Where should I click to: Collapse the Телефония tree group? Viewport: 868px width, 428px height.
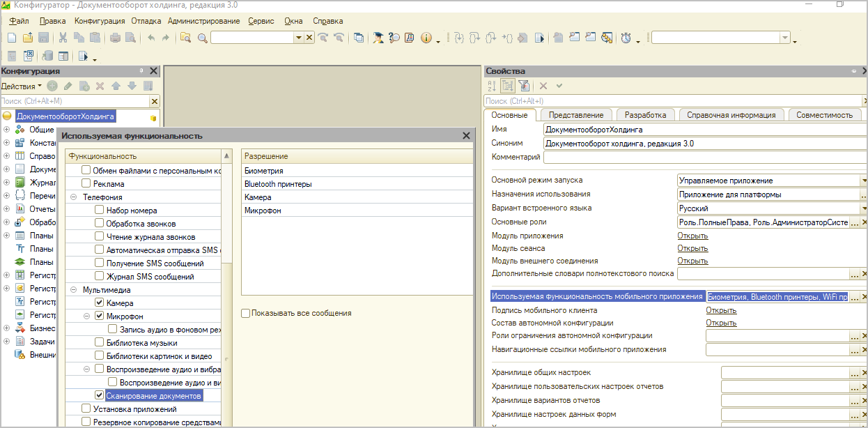(73, 197)
